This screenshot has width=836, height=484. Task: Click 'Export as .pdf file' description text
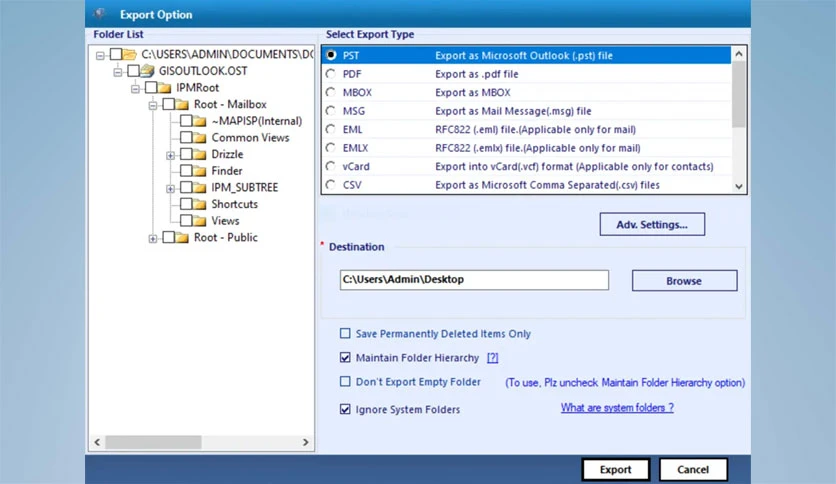(477, 74)
